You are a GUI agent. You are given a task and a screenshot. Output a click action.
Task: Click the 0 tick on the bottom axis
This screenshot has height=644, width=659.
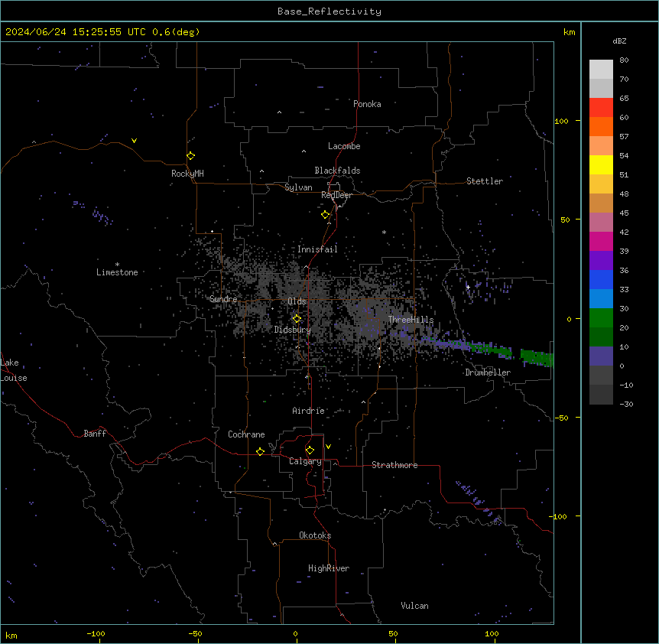tap(295, 633)
